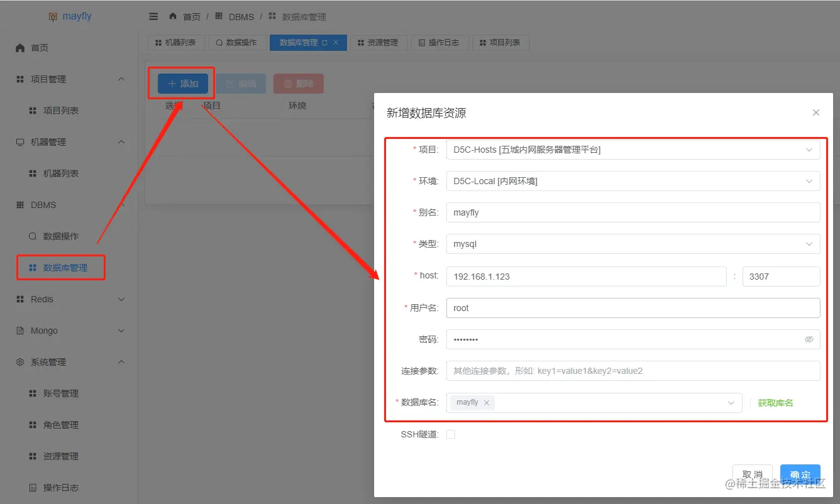Image resolution: width=840 pixels, height=504 pixels.
Task: Click the DBMS grid icon in breadcrumb
Action: [x=218, y=16]
